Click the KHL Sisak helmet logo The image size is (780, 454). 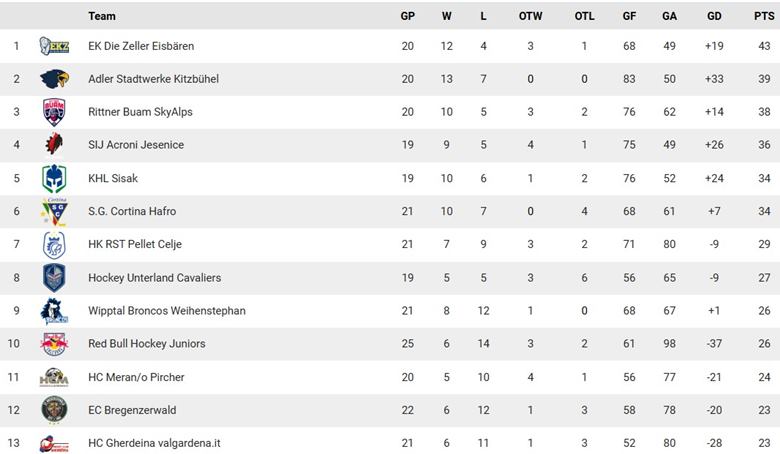[53, 178]
